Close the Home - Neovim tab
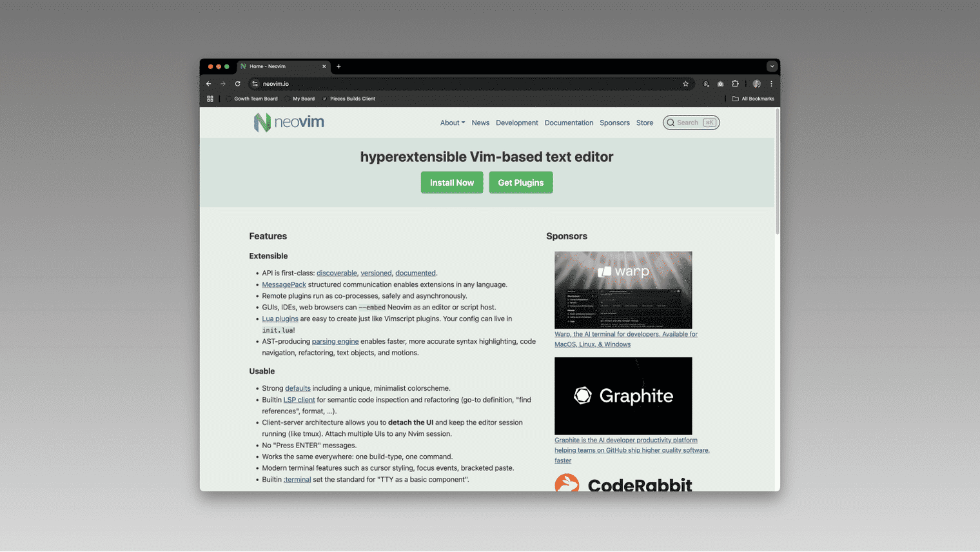 (324, 66)
